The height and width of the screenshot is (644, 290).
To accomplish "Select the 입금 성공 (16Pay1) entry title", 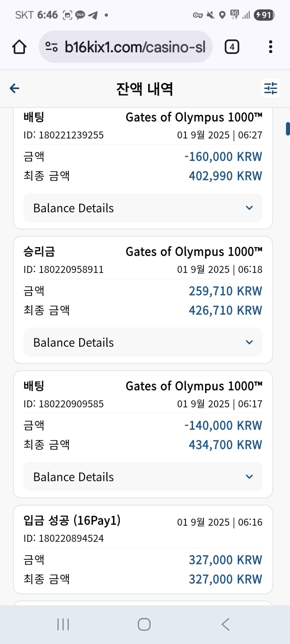I will pos(72,520).
